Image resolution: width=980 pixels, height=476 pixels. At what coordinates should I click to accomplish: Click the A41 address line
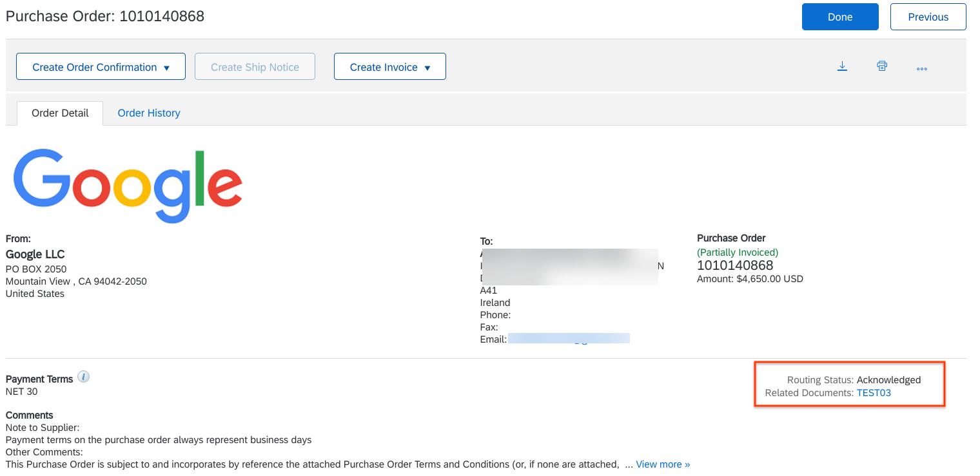(489, 290)
